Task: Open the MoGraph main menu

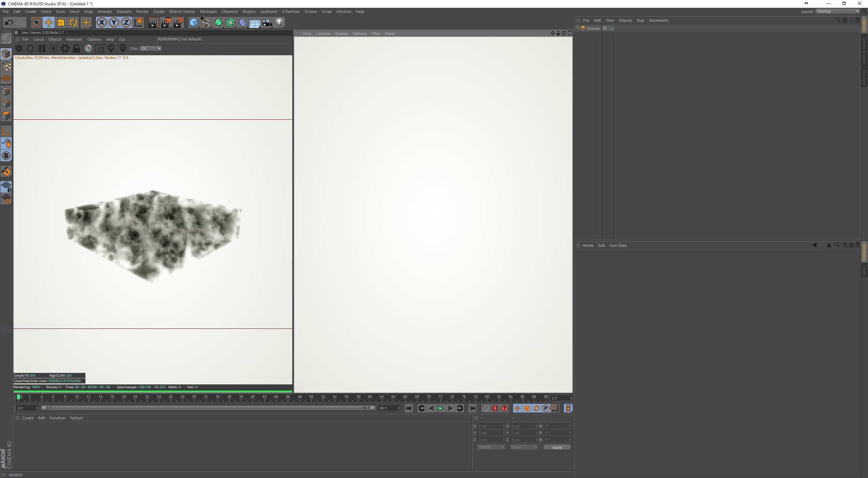Action: [x=208, y=12]
